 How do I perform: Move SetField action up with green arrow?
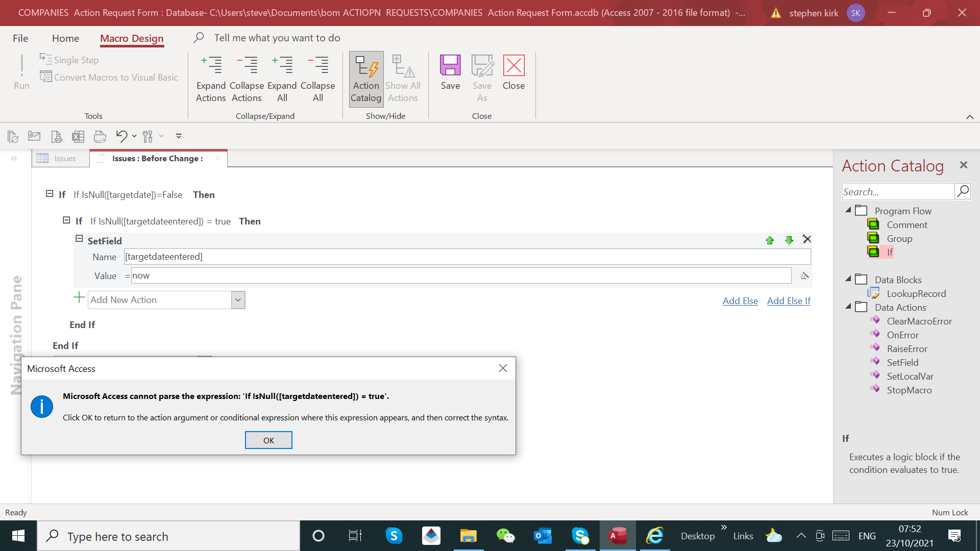(x=770, y=240)
